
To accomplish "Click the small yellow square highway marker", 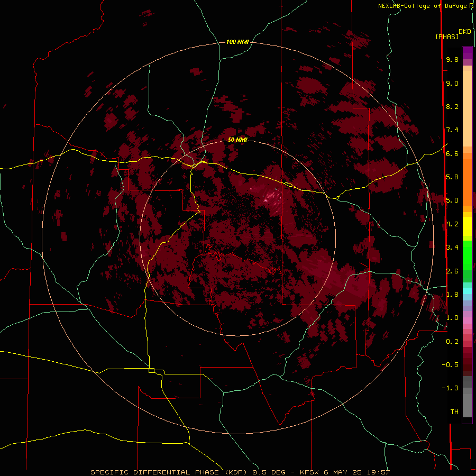I will click(151, 370).
